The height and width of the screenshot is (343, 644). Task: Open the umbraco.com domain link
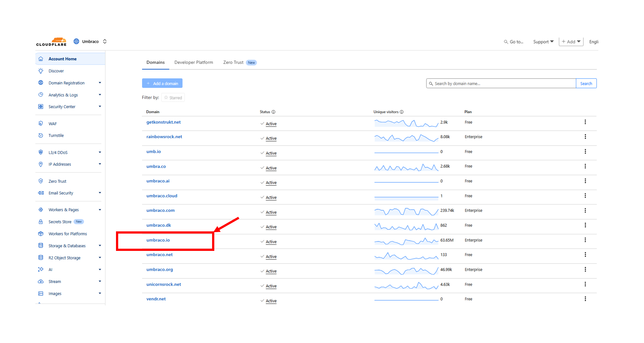pos(161,210)
